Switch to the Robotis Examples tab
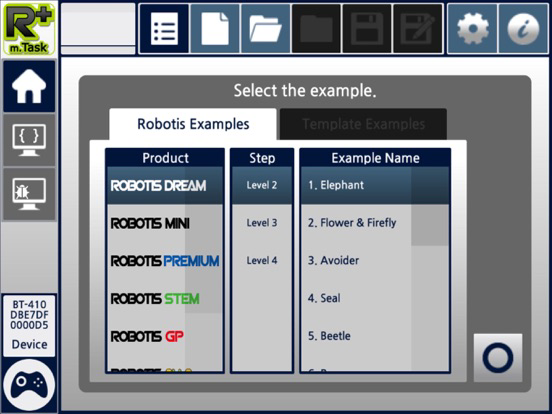Image resolution: width=552 pixels, height=414 pixels. point(193,124)
